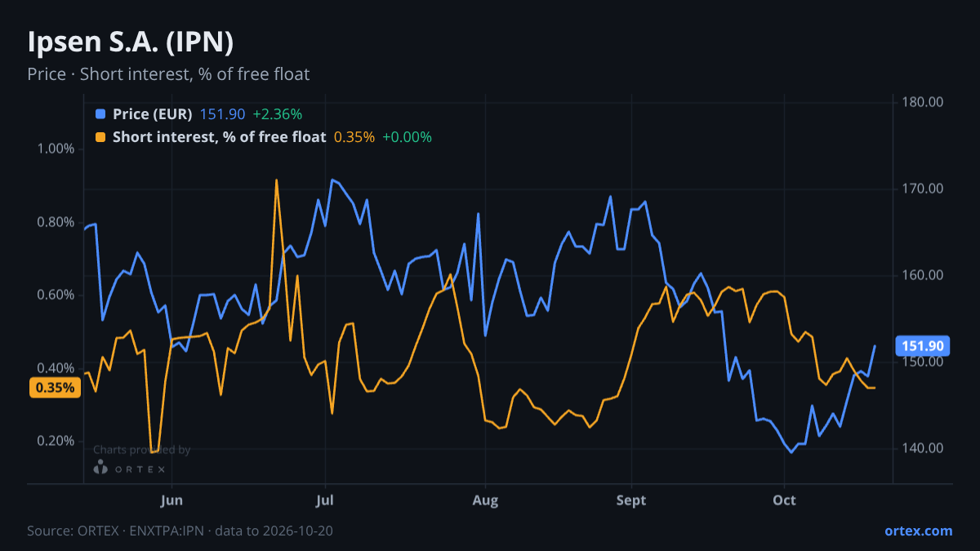This screenshot has width=980, height=551.
Task: Click the +2.36% price change value
Action: point(278,114)
